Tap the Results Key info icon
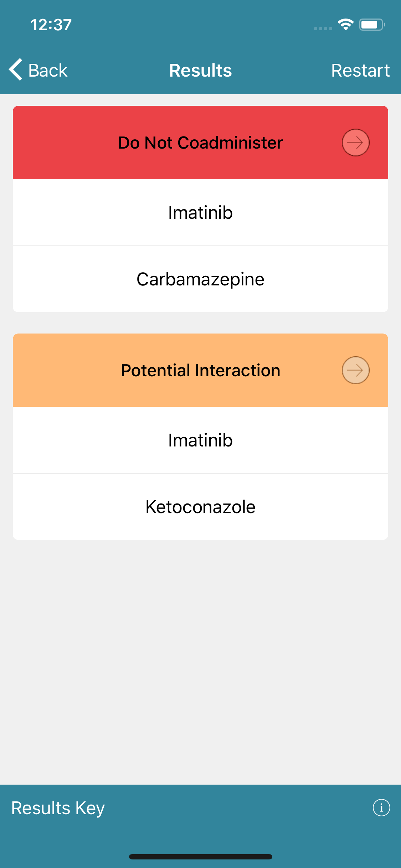Screen dimensions: 401x868 coord(381,807)
